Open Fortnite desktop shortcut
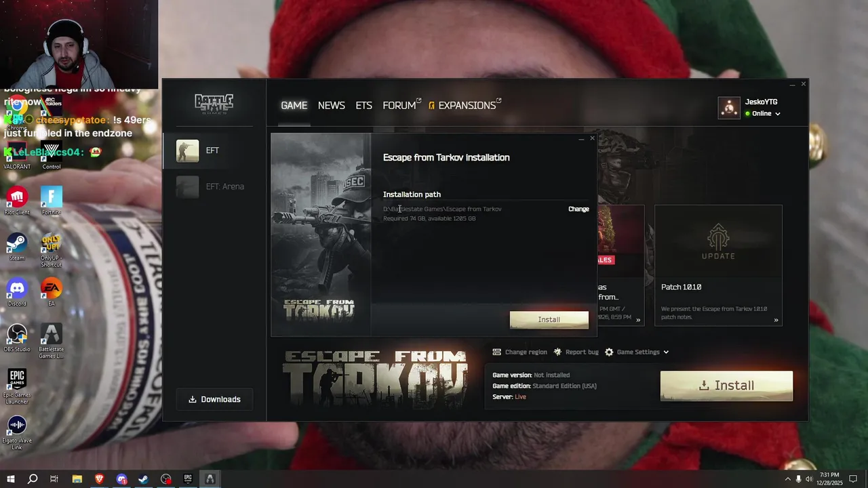This screenshot has width=868, height=488. (x=52, y=201)
